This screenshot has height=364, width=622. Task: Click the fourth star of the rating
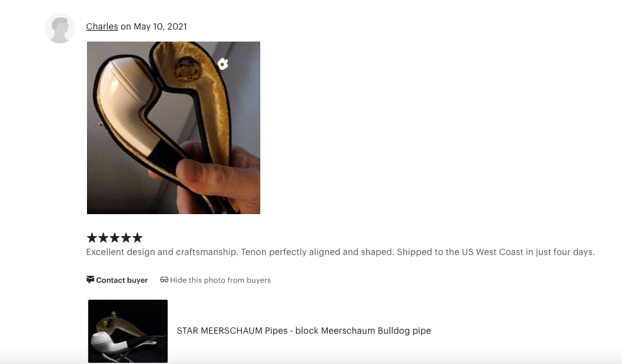tap(126, 238)
